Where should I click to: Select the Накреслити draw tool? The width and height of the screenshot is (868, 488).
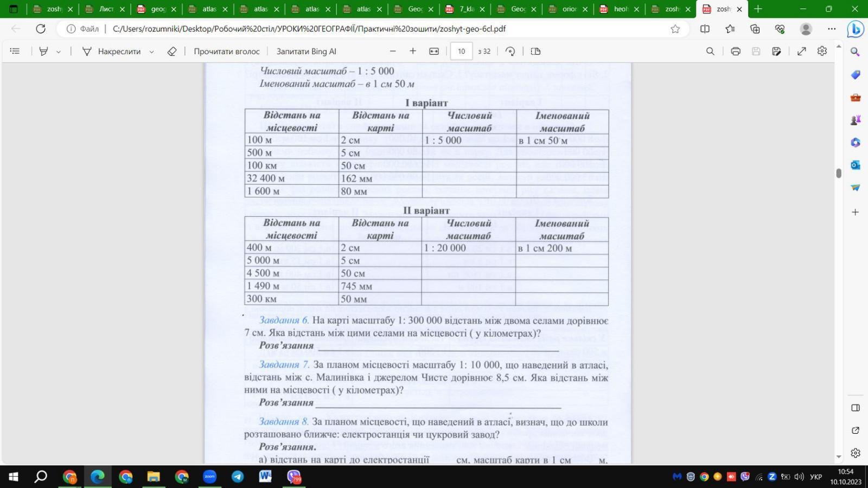point(111,51)
